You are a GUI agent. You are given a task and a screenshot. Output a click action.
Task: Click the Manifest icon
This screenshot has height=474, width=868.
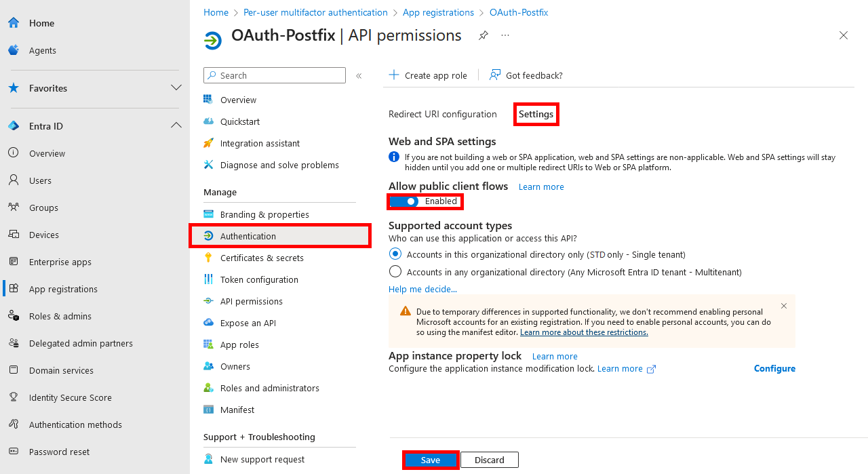208,410
